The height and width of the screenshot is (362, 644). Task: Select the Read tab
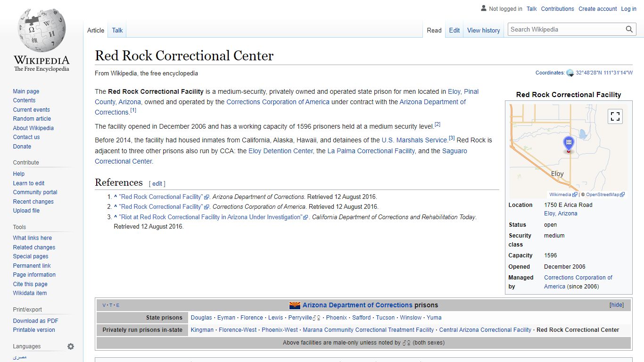[434, 30]
